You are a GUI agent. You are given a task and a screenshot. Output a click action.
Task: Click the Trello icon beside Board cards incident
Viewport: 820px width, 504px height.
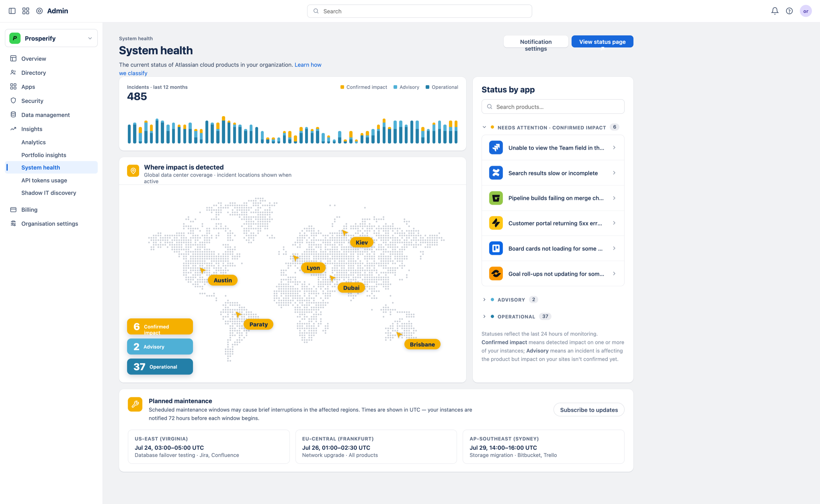(x=496, y=248)
